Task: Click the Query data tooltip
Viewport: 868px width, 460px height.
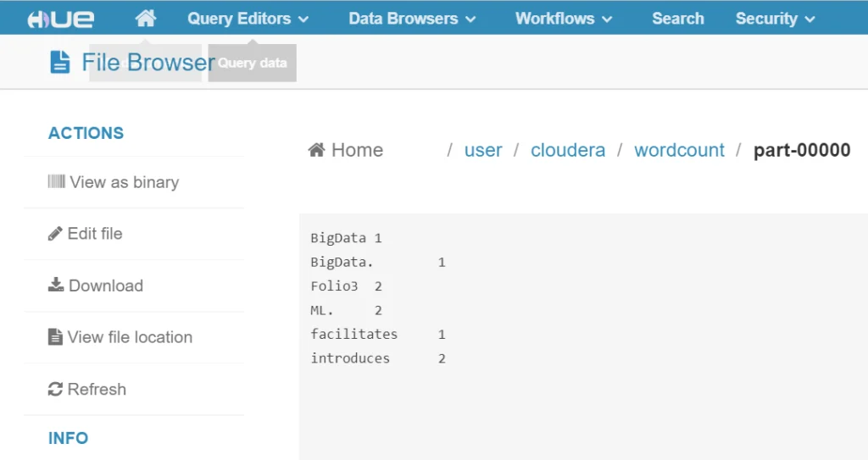Action: pyautogui.click(x=253, y=63)
